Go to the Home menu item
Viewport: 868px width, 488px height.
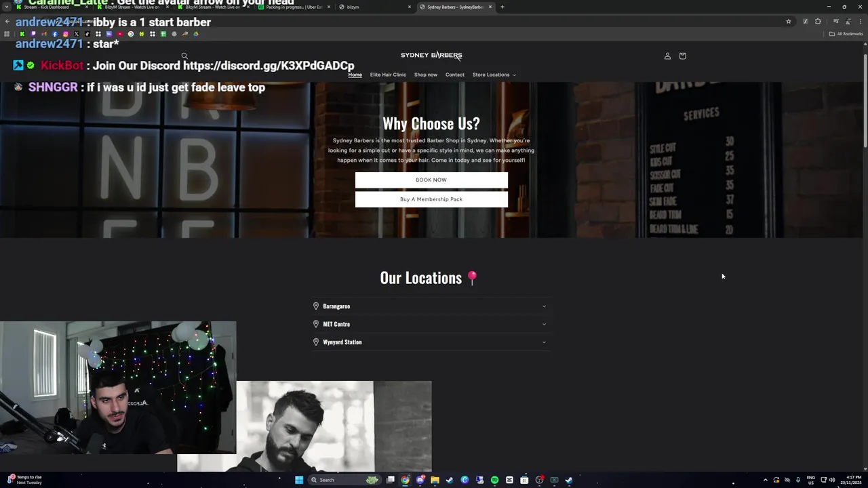(355, 75)
